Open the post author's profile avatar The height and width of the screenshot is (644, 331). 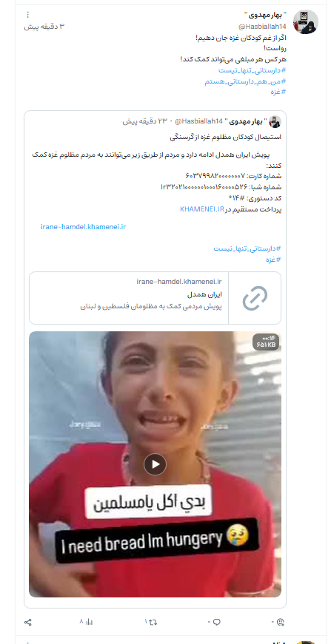(x=306, y=21)
